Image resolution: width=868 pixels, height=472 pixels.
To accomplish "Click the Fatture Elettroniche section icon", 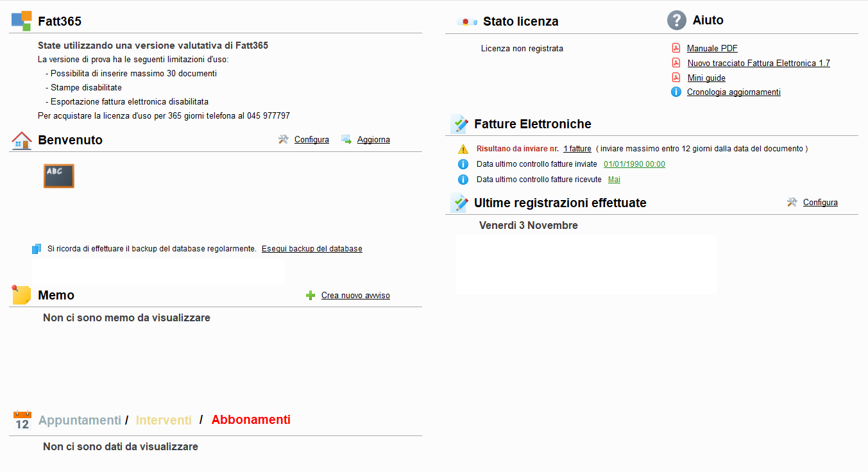I will [459, 124].
